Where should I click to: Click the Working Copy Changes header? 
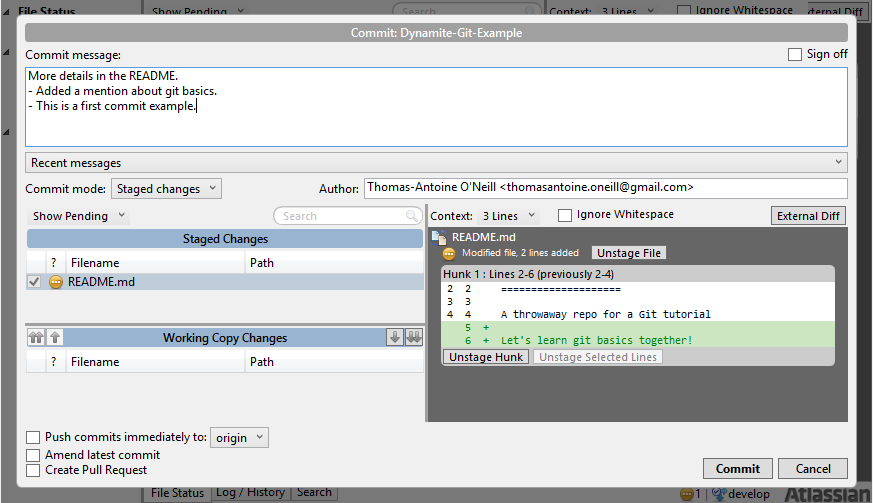[225, 338]
